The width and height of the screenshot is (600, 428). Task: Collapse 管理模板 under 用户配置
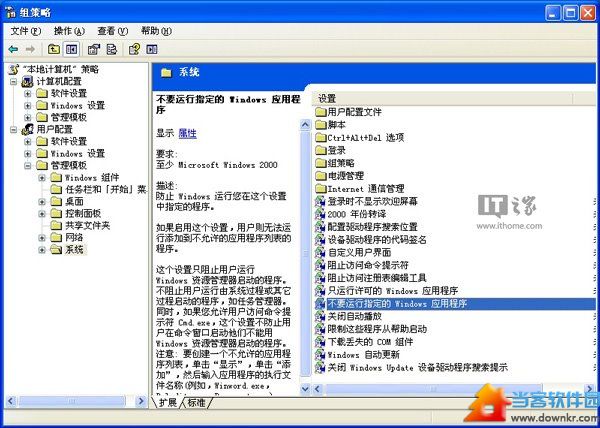pos(28,166)
